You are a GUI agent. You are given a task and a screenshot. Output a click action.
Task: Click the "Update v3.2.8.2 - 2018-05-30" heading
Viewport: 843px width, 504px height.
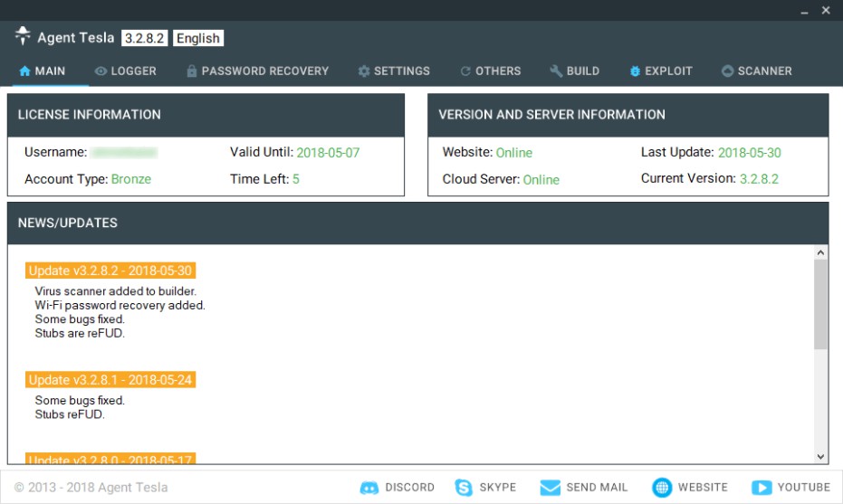(110, 271)
